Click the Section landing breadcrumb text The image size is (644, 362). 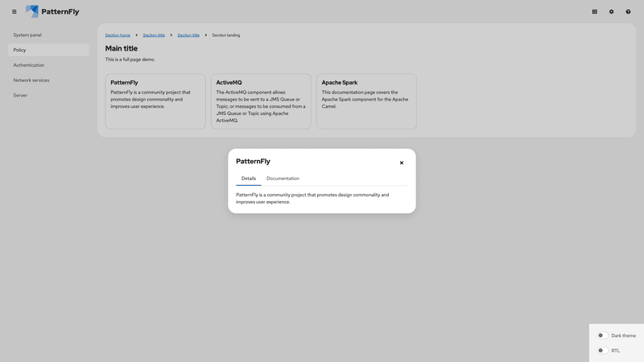(x=226, y=35)
